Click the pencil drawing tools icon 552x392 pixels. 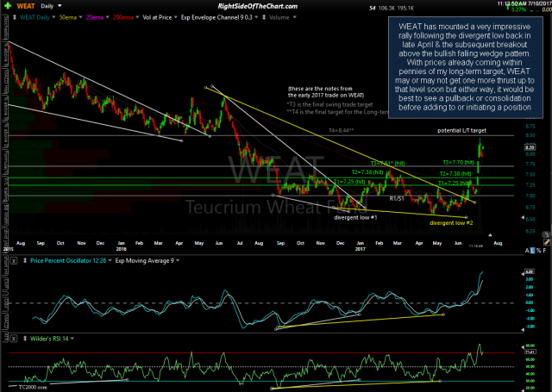[x=546, y=242]
